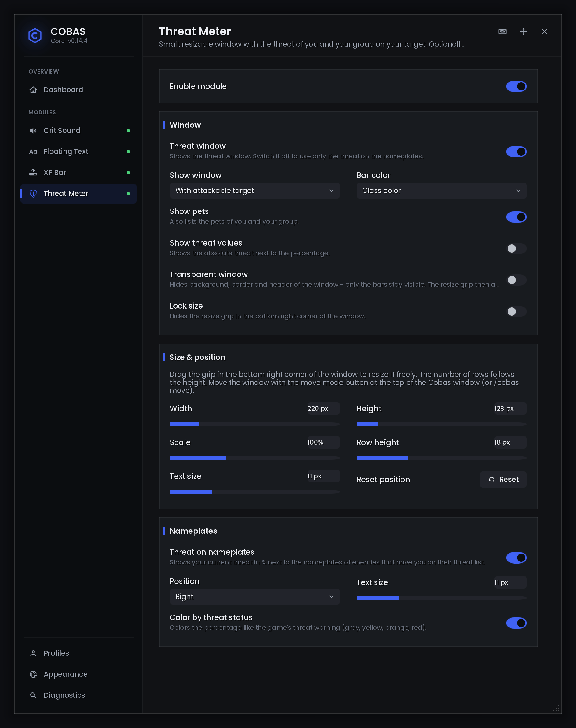576x728 pixels.
Task: Click the Diagnostics magnifier icon
Action: point(33,695)
